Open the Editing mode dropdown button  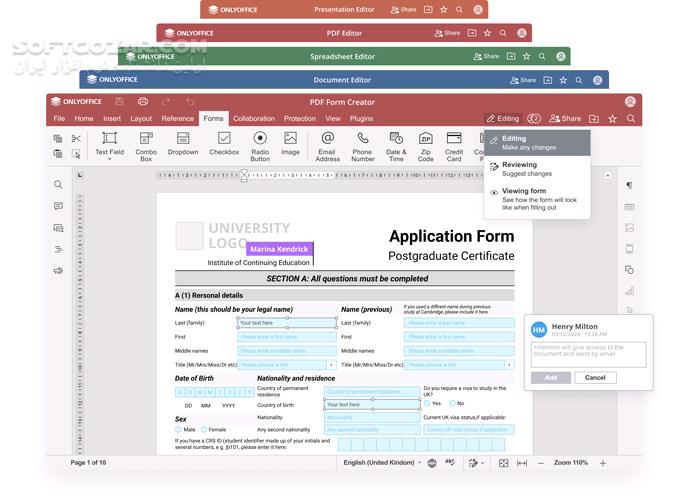click(503, 118)
